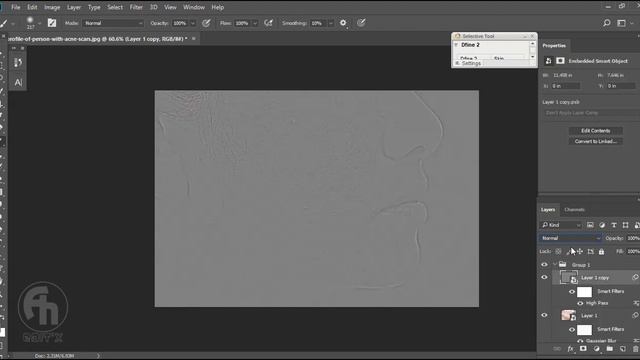Image resolution: width=640 pixels, height=360 pixels.
Task: Click the Flow value field
Action: click(x=242, y=23)
